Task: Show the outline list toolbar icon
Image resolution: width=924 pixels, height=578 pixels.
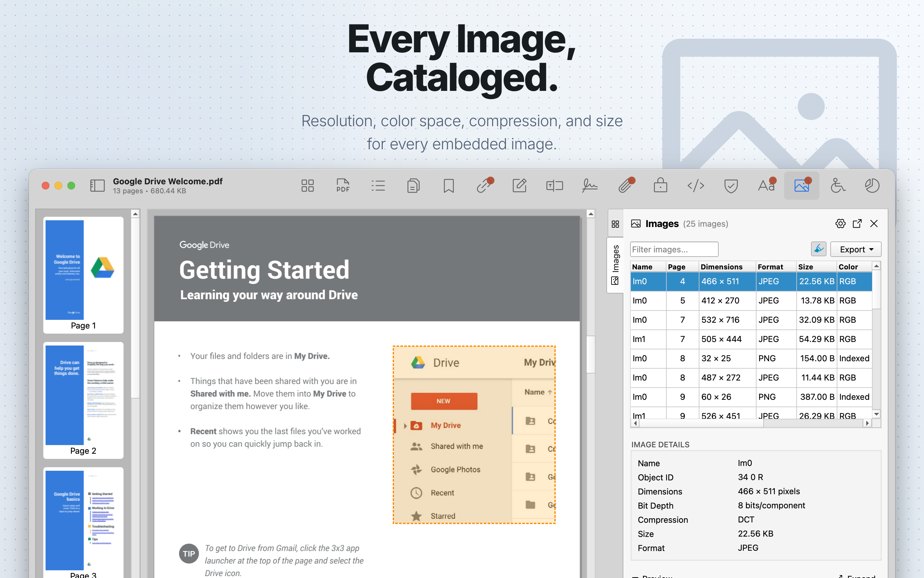Action: pos(378,186)
